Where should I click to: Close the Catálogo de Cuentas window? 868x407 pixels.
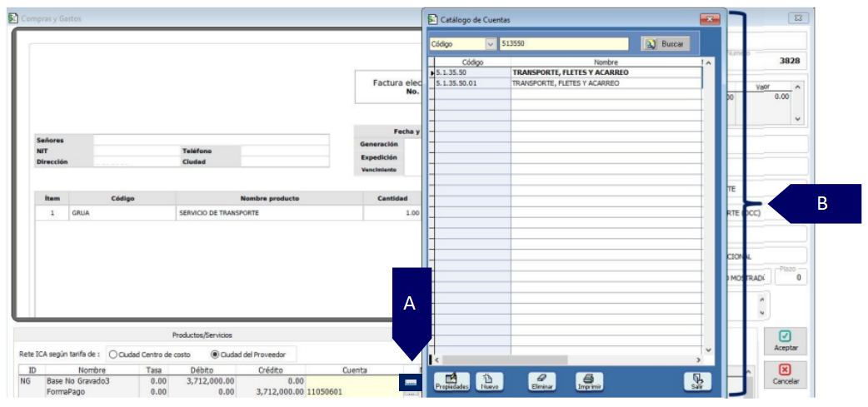[710, 19]
